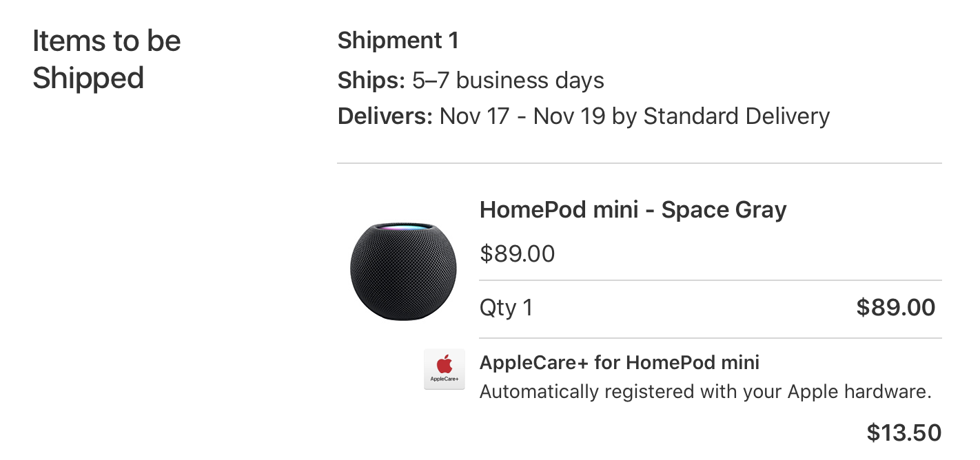Click the bold $89.00 line total

[x=895, y=307]
